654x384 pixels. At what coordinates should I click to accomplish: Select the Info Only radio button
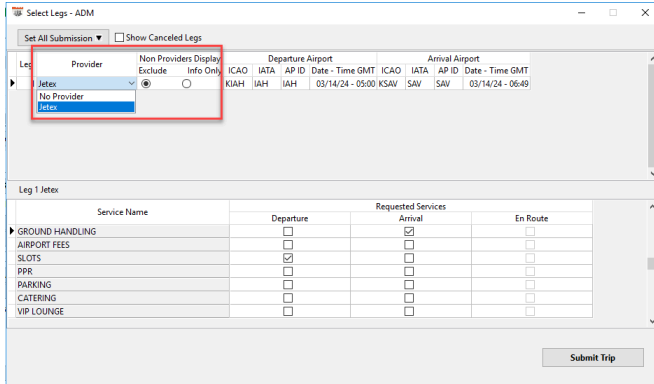(186, 84)
